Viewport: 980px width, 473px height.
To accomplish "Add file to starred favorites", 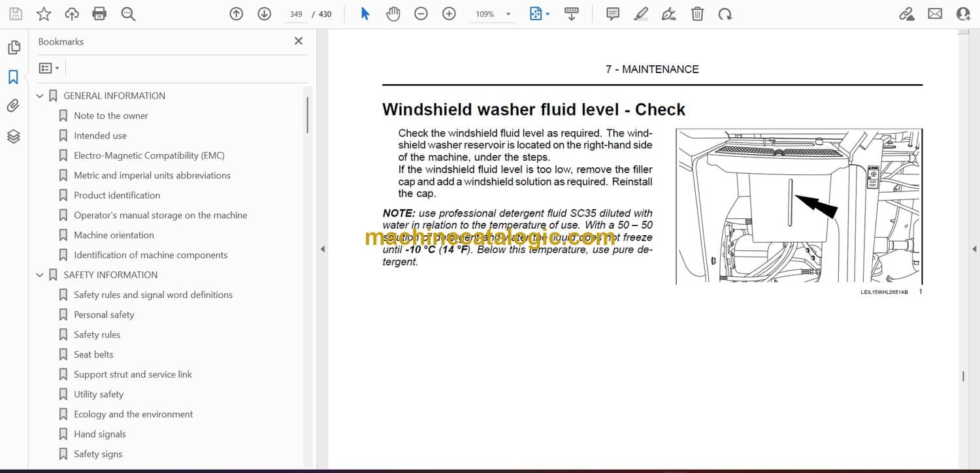I will click(44, 14).
